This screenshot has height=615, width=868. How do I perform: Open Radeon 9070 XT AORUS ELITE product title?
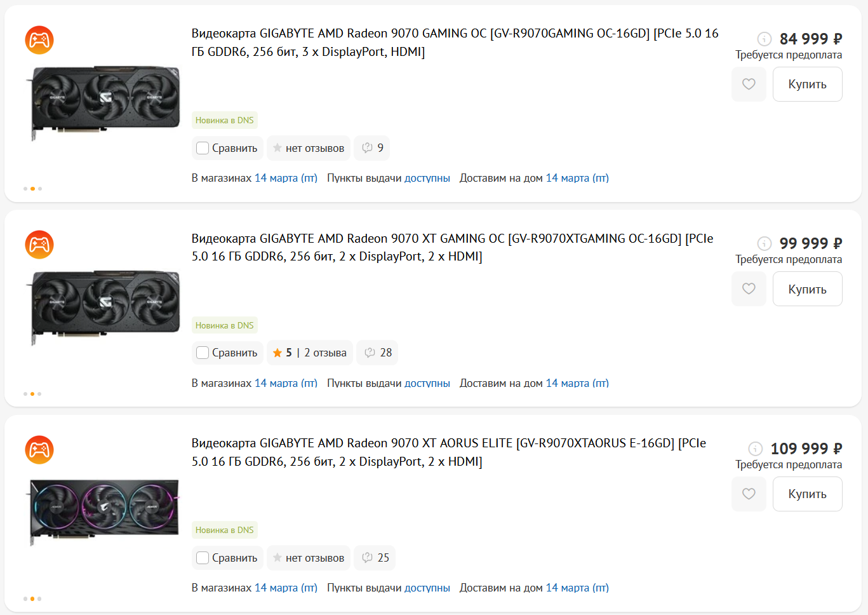(x=449, y=452)
